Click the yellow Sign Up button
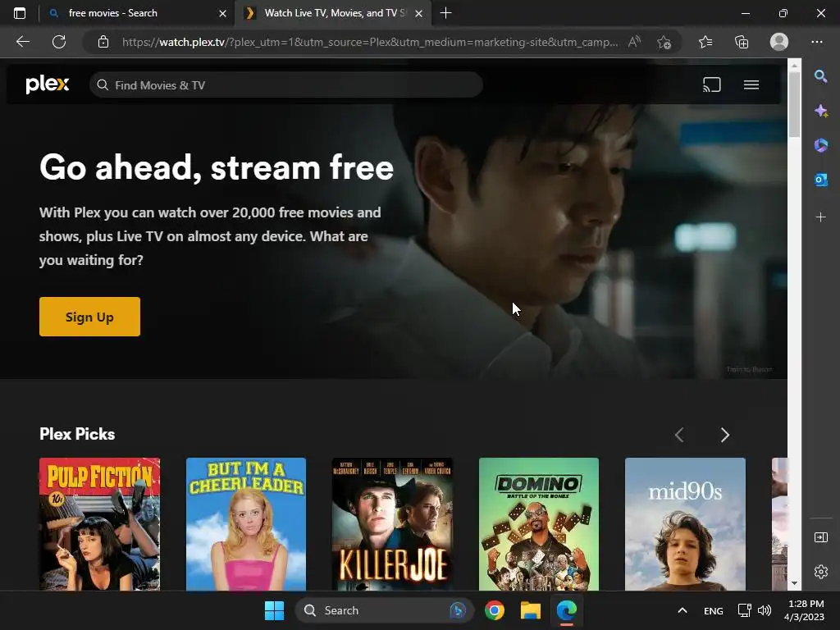Viewport: 840px width, 630px height. [89, 317]
